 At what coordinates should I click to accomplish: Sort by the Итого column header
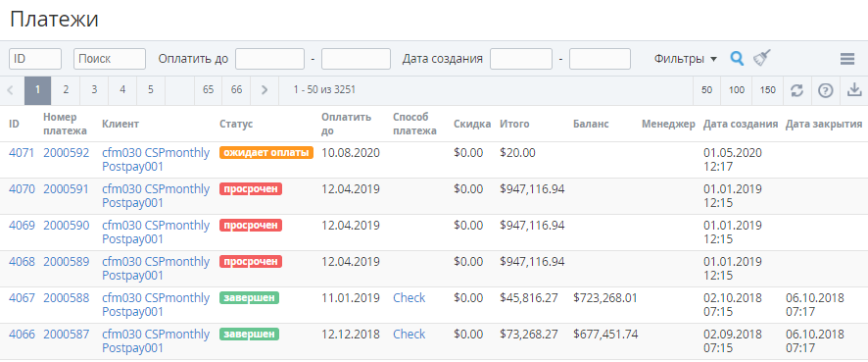(x=514, y=125)
